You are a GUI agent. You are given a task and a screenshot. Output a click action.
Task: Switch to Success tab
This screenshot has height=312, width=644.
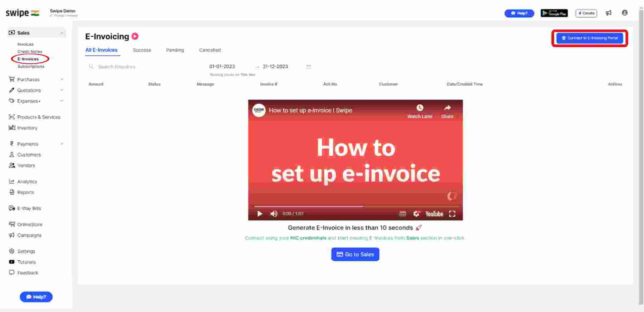[142, 50]
